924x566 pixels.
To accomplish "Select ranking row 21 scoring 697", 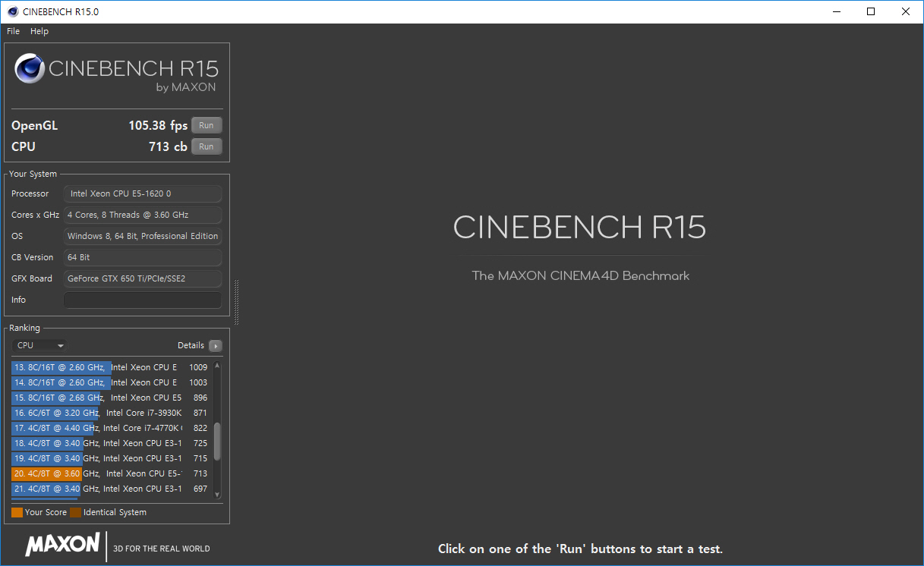I will coord(111,489).
